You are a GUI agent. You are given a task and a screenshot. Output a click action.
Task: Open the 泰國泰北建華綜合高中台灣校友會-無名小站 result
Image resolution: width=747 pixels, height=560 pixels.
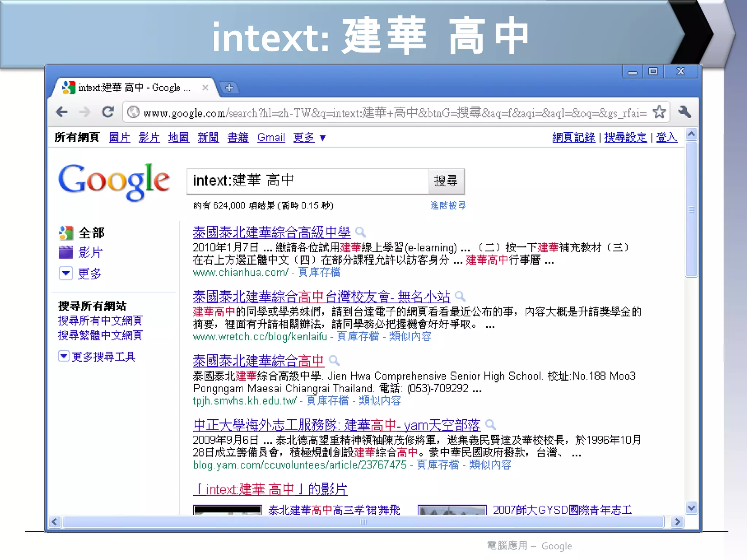point(321,297)
